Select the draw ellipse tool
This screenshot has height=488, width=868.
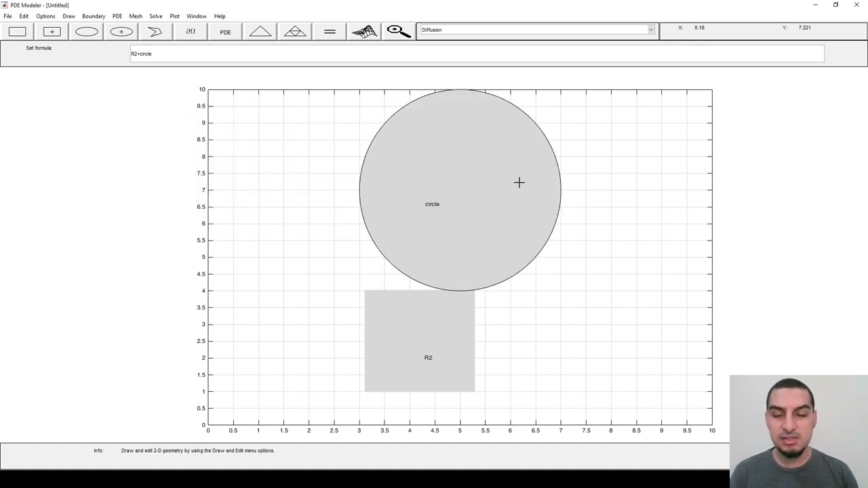(87, 31)
